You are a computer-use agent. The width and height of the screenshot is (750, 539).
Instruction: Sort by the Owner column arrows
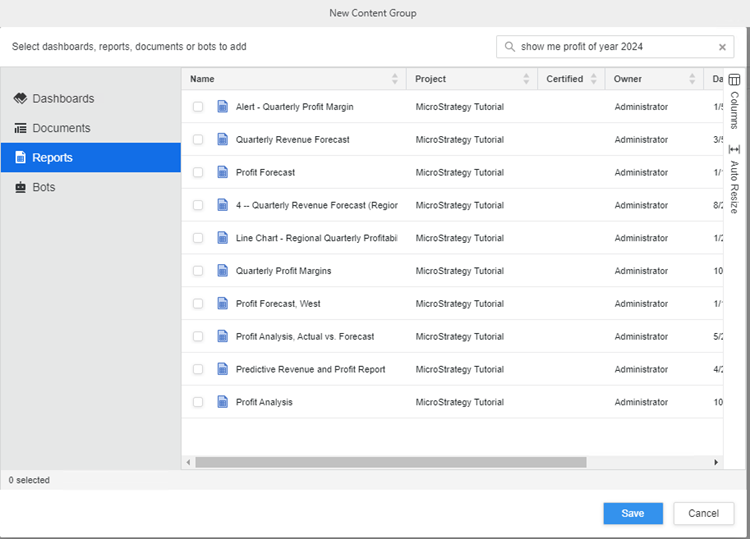(x=693, y=79)
